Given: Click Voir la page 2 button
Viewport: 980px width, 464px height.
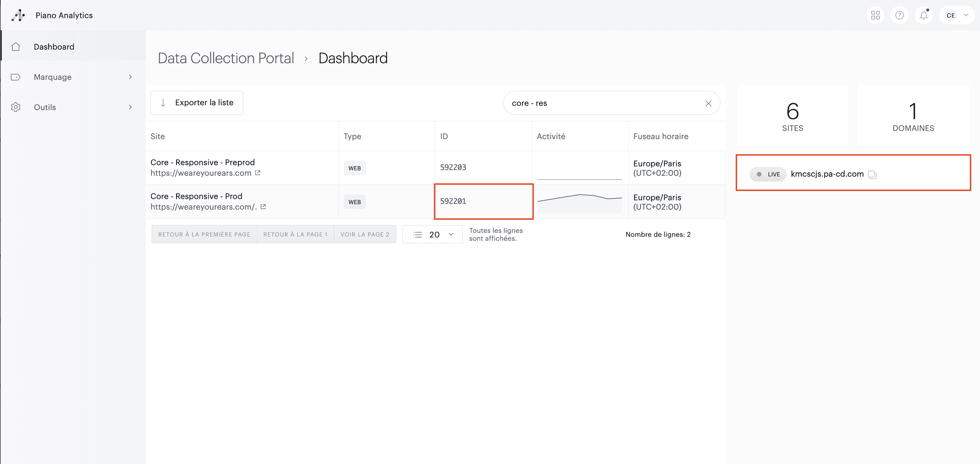Looking at the screenshot, I should click(365, 234).
